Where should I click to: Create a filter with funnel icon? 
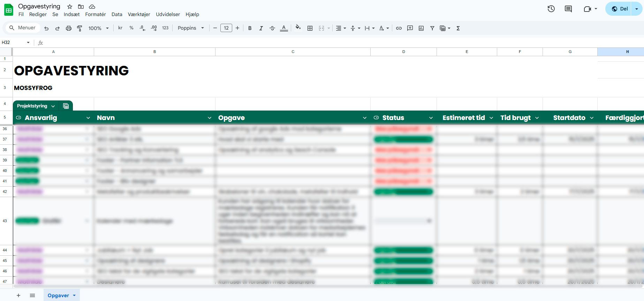pos(432,28)
